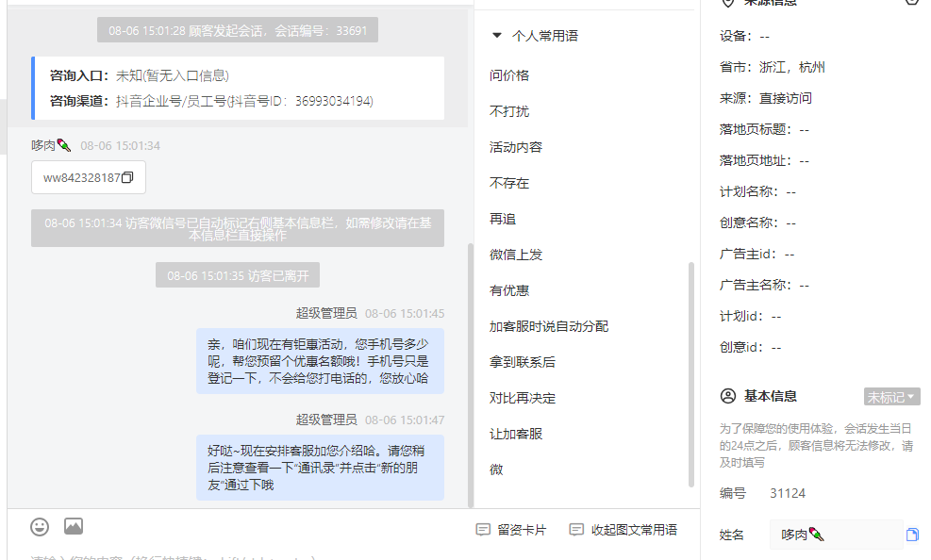Image resolution: width=931 pixels, height=560 pixels.
Task: Select the 微 quick phrase
Action: pos(496,469)
